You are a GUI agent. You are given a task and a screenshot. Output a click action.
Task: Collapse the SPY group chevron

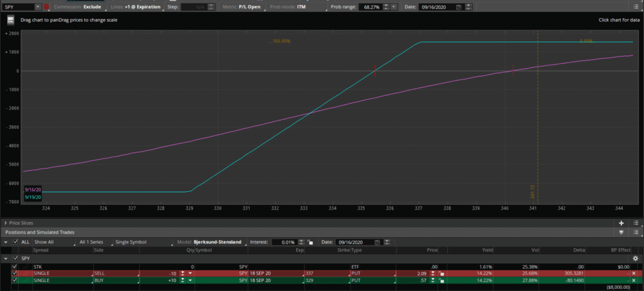(x=6, y=258)
